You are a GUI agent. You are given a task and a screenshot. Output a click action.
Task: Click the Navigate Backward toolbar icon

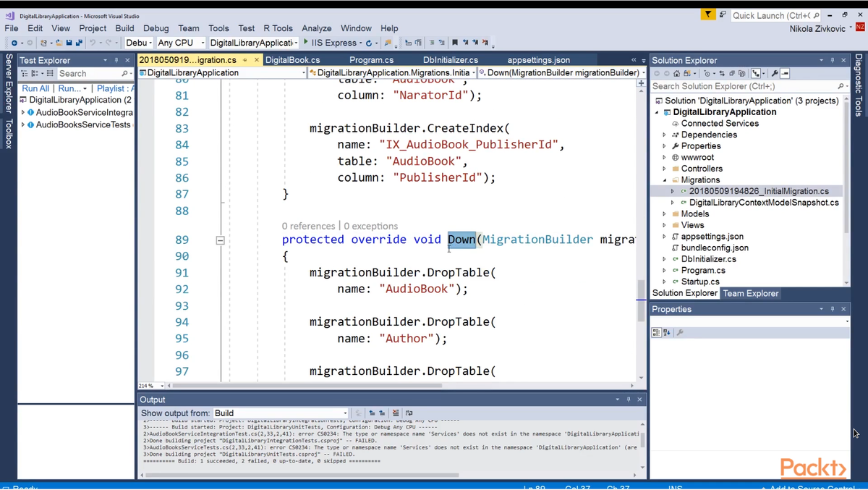tap(14, 43)
